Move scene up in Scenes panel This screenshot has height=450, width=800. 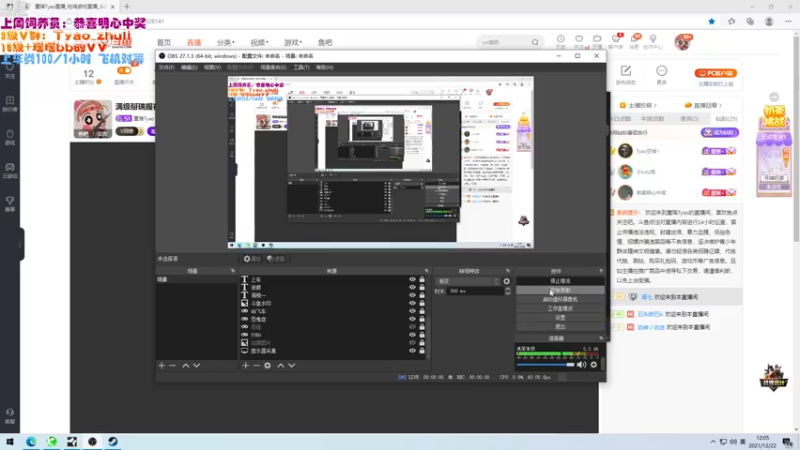click(x=186, y=365)
